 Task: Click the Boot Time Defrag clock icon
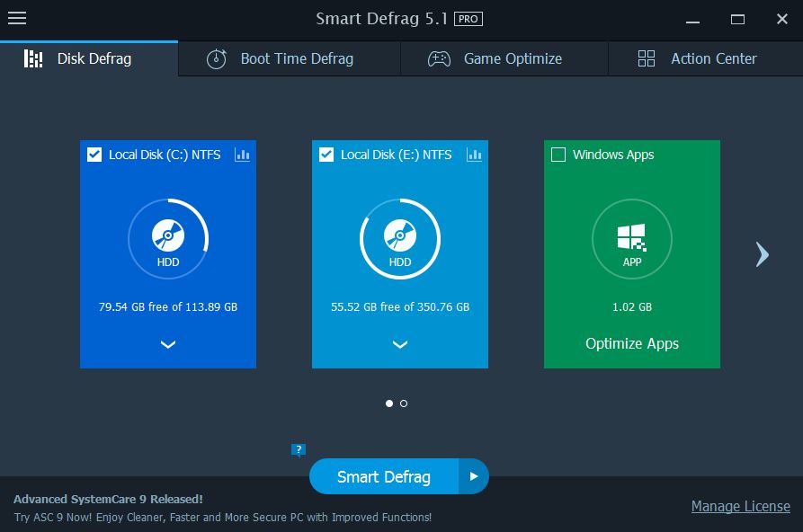[x=215, y=58]
